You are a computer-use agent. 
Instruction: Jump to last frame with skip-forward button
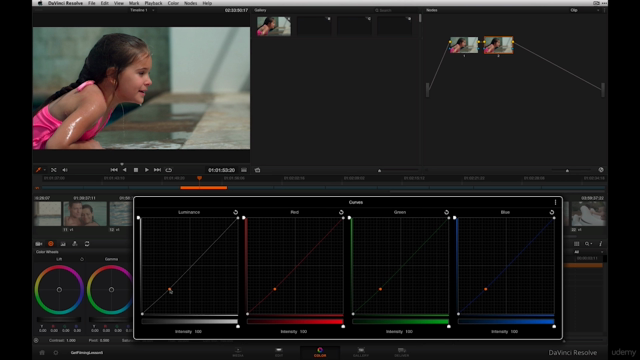pyautogui.click(x=157, y=170)
